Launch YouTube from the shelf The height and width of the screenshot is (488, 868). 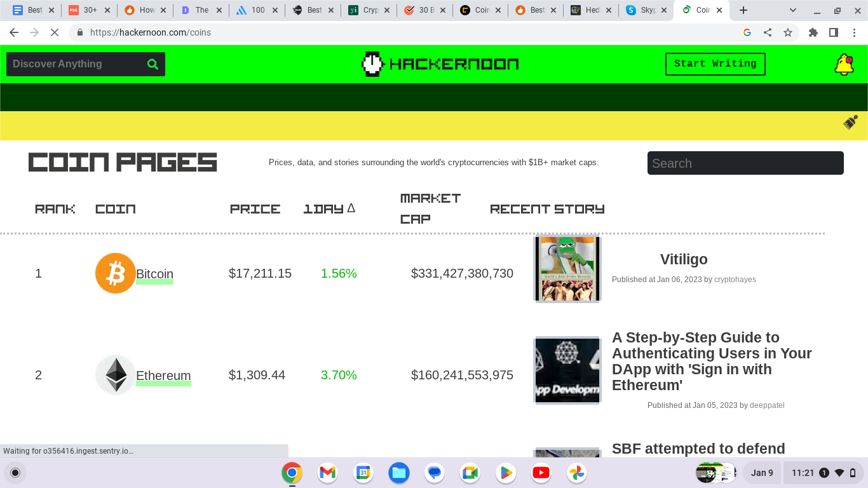pos(541,473)
